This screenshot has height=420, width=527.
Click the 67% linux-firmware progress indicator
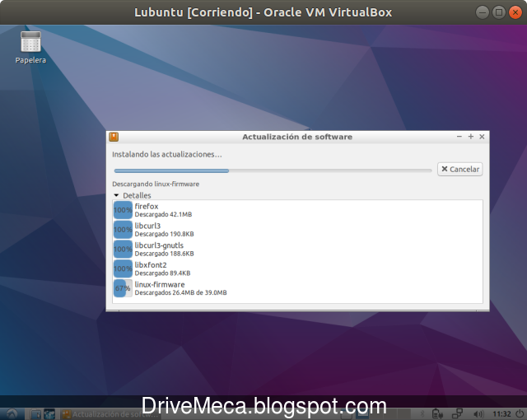[123, 288]
